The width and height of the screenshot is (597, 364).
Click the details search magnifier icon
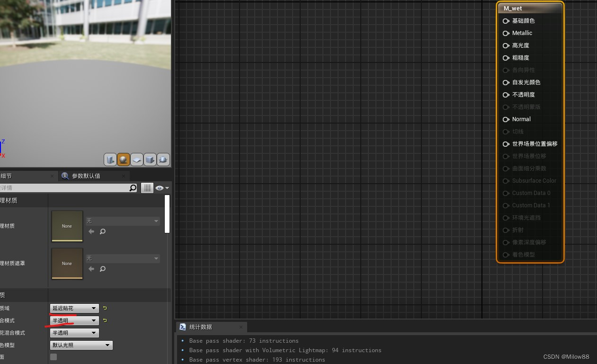pyautogui.click(x=133, y=188)
